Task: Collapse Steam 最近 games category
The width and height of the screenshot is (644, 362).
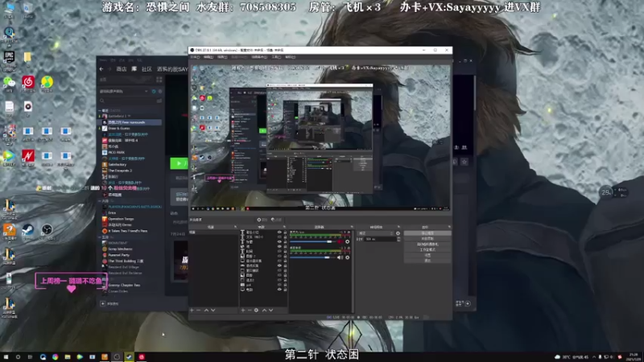Action: pyautogui.click(x=100, y=110)
